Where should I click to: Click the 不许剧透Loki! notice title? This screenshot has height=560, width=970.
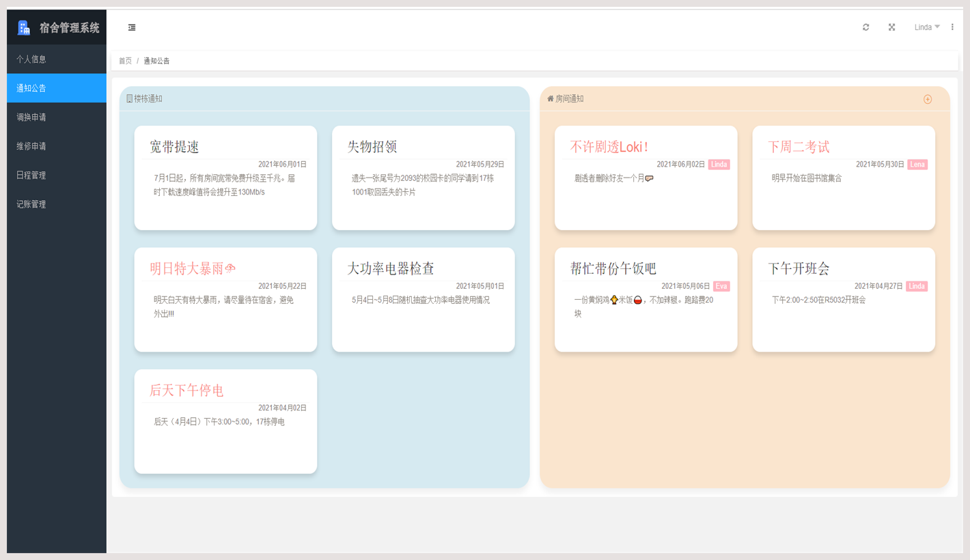point(609,147)
